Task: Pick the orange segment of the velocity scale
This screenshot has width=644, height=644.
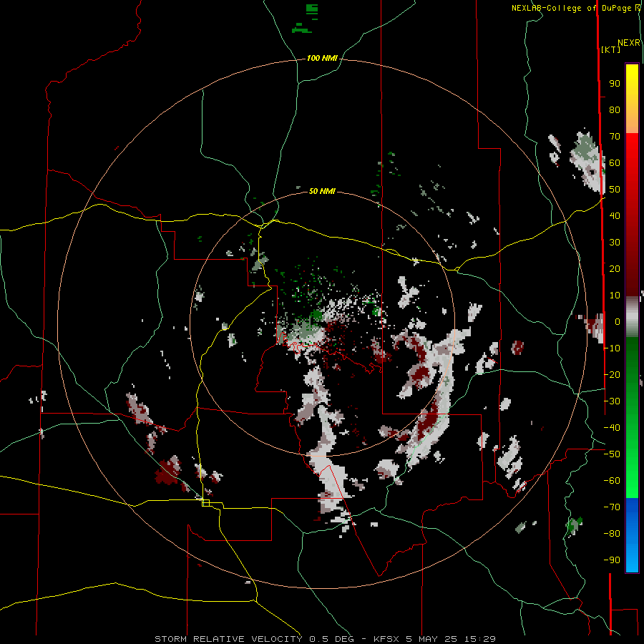Action: click(x=632, y=120)
